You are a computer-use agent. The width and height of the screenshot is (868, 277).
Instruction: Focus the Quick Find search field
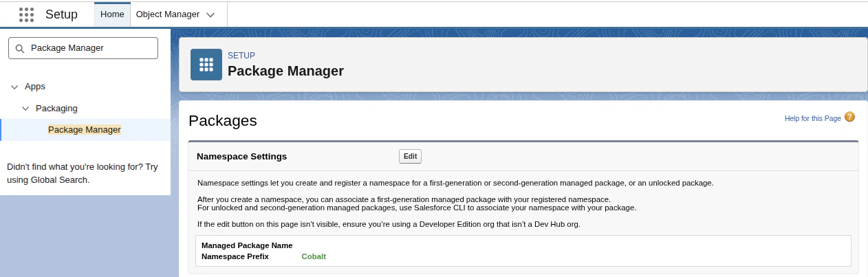tap(83, 48)
